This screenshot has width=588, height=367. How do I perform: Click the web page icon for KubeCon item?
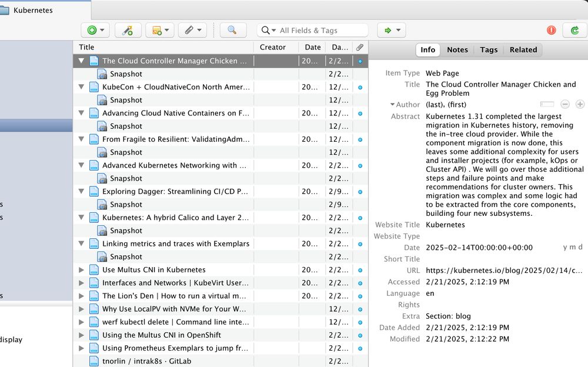(x=94, y=87)
